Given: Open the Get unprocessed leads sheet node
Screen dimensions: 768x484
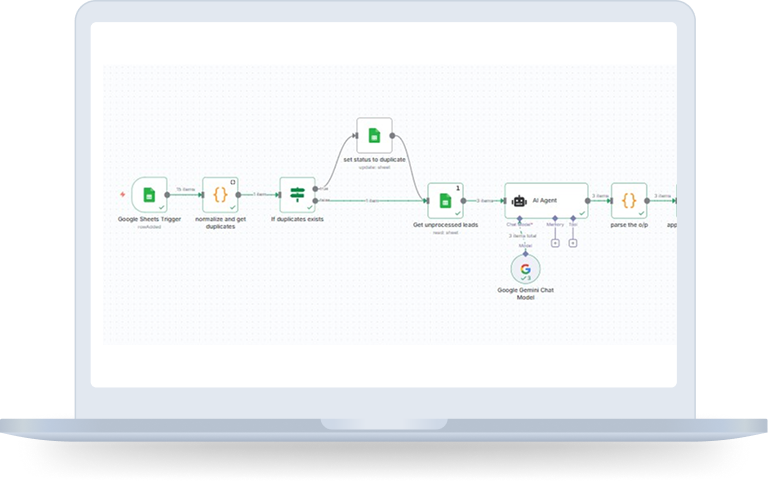Looking at the screenshot, I should click(446, 200).
